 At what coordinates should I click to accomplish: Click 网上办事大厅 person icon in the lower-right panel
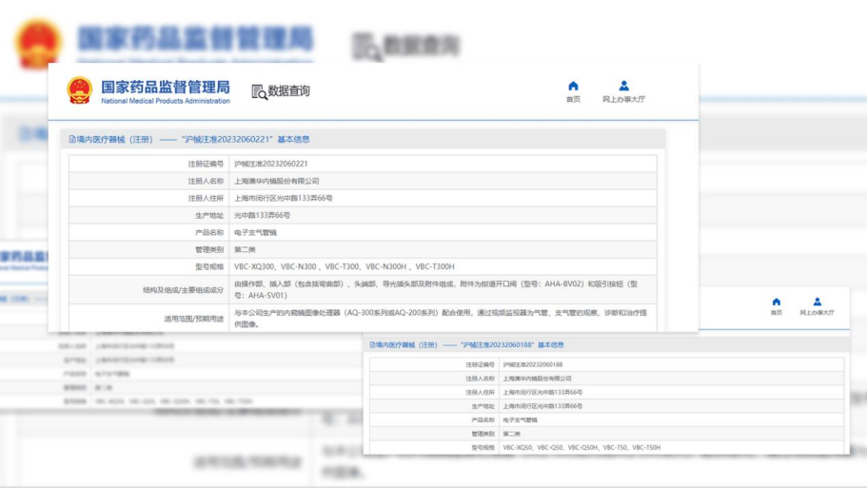point(817,302)
